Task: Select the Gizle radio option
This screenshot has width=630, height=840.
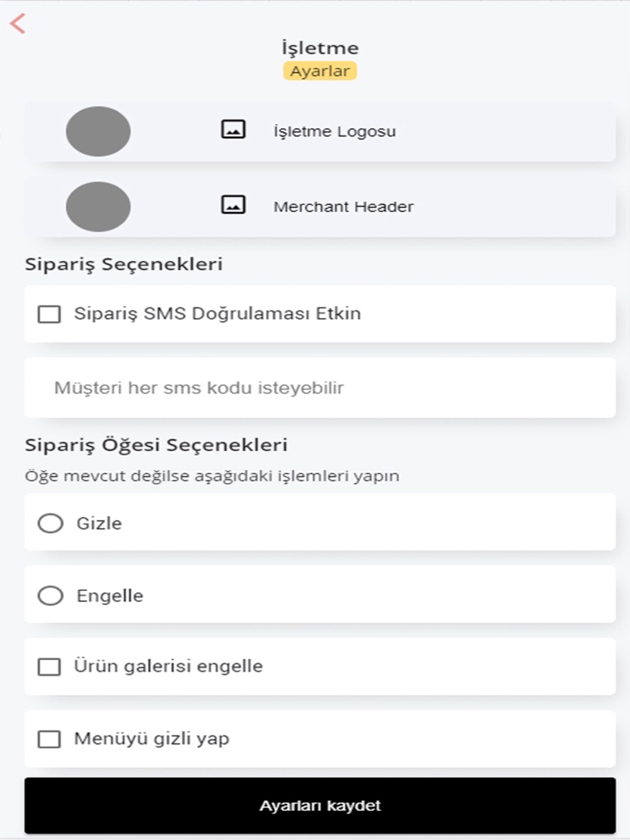Action: [50, 523]
